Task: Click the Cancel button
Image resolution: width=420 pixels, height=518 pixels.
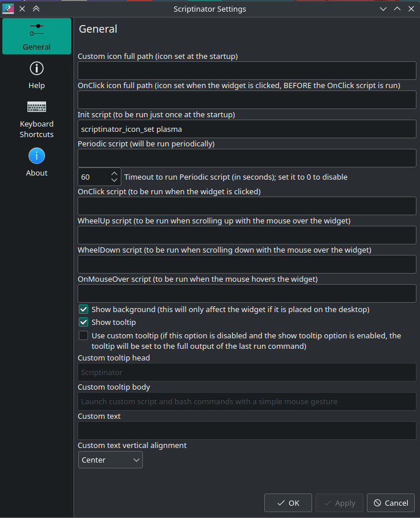Action: tap(391, 503)
